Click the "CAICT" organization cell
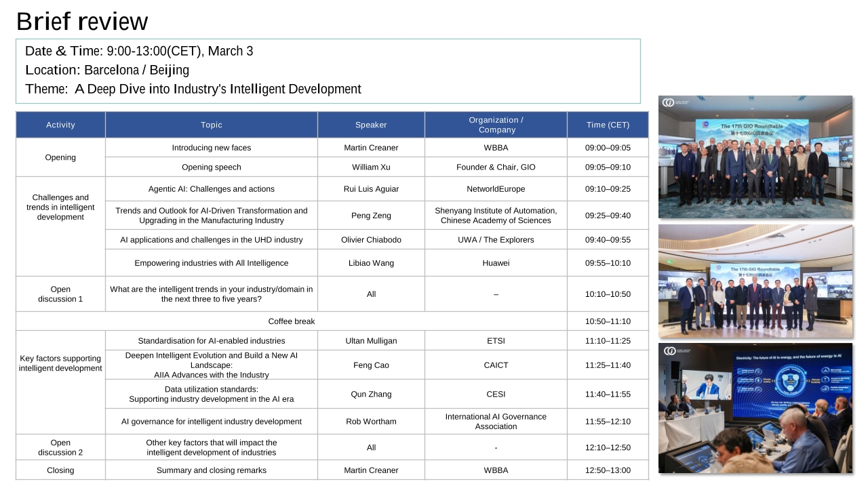Screen dimensions: 868x488 click(x=496, y=365)
